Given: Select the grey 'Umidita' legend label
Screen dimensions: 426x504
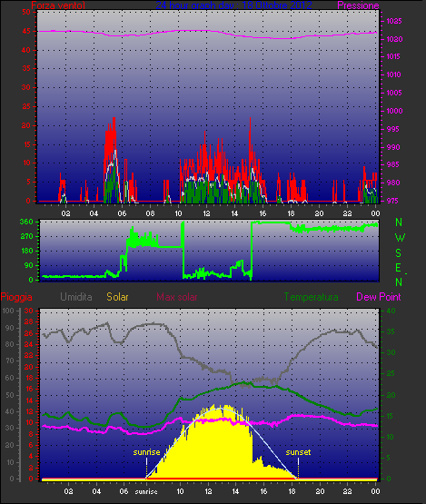Looking at the screenshot, I should (x=76, y=297).
